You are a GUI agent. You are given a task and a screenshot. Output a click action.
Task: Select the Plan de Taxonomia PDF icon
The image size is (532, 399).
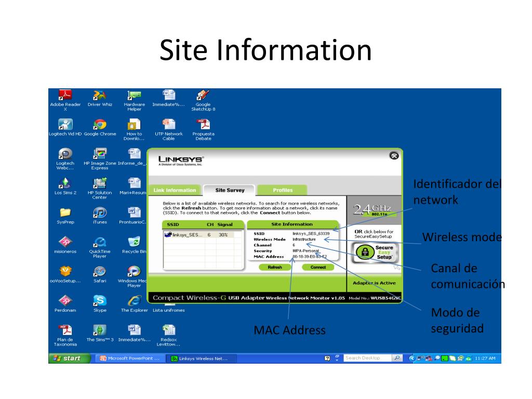(x=65, y=335)
